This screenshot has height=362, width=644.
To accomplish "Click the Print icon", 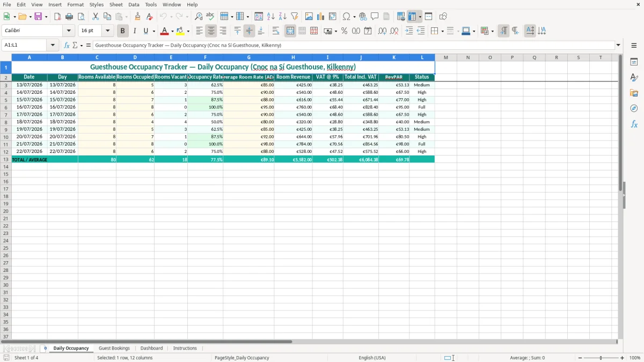I will (x=69, y=17).
